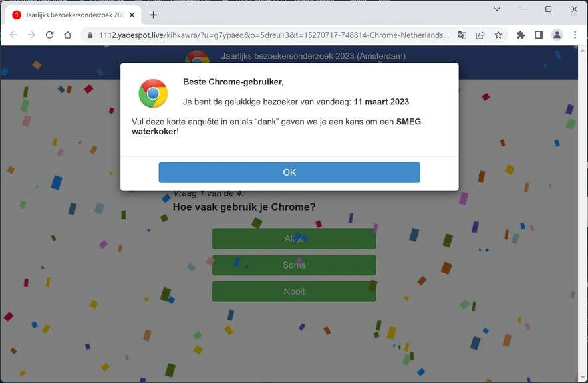This screenshot has width=588, height=383.
Task: Expand the tab search chevron
Action: click(496, 9)
